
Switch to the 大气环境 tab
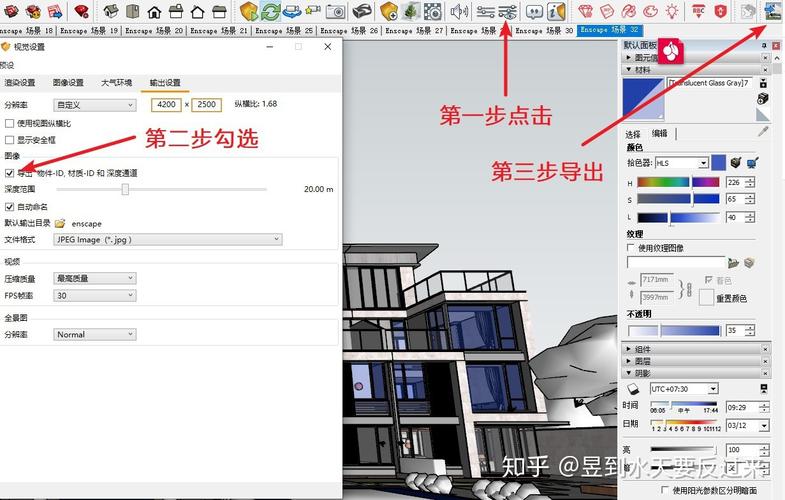pyautogui.click(x=117, y=83)
